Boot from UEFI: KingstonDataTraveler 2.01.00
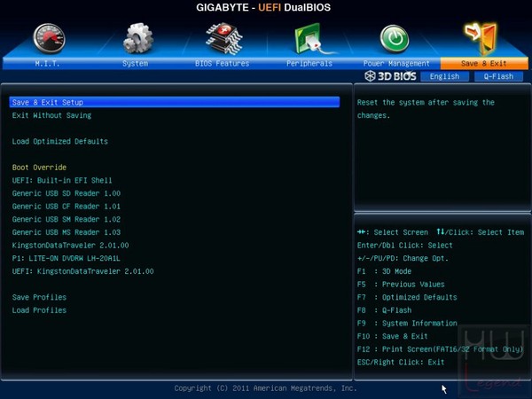The height and width of the screenshot is (399, 532). (x=82, y=271)
